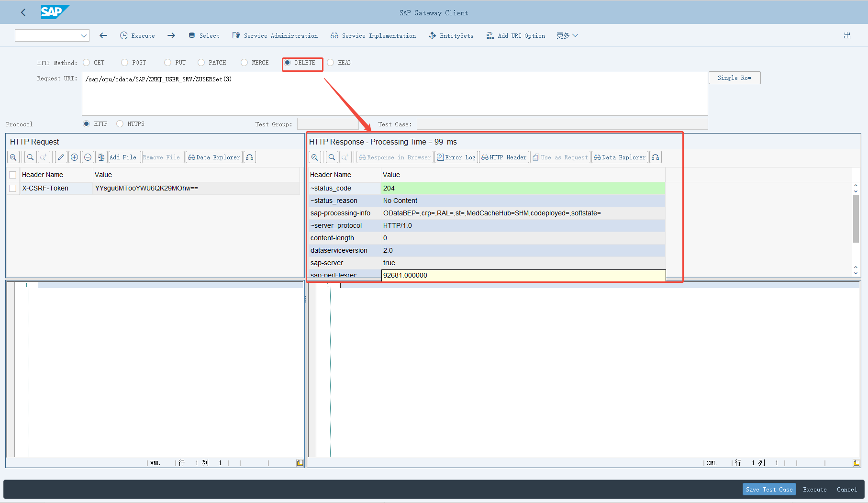Screen dimensions: 868x503
Task: Click the sap-processing-info value cell
Action: (523, 213)
